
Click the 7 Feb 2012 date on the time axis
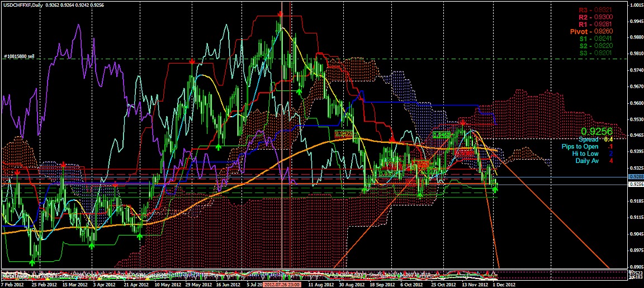click(x=12, y=284)
